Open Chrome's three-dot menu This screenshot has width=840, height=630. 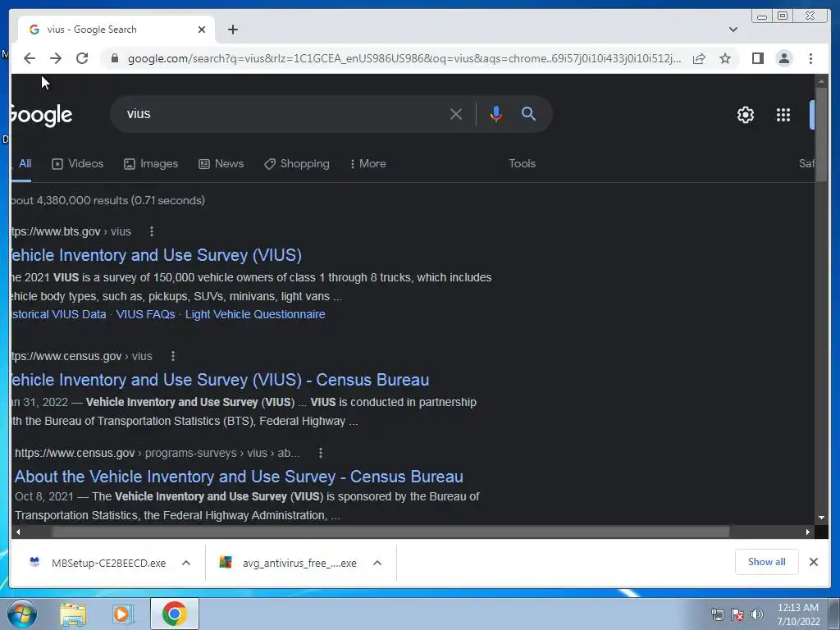coord(810,58)
